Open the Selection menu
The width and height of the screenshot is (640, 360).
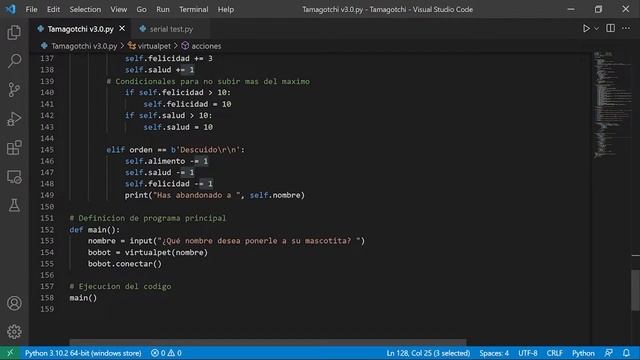(x=85, y=9)
